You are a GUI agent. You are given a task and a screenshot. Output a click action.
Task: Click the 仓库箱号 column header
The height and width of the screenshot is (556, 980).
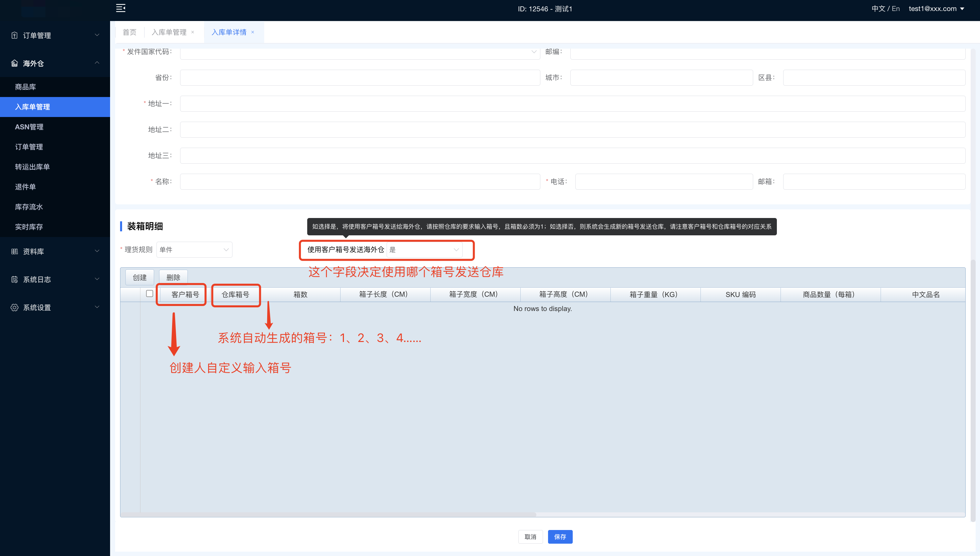coord(235,294)
